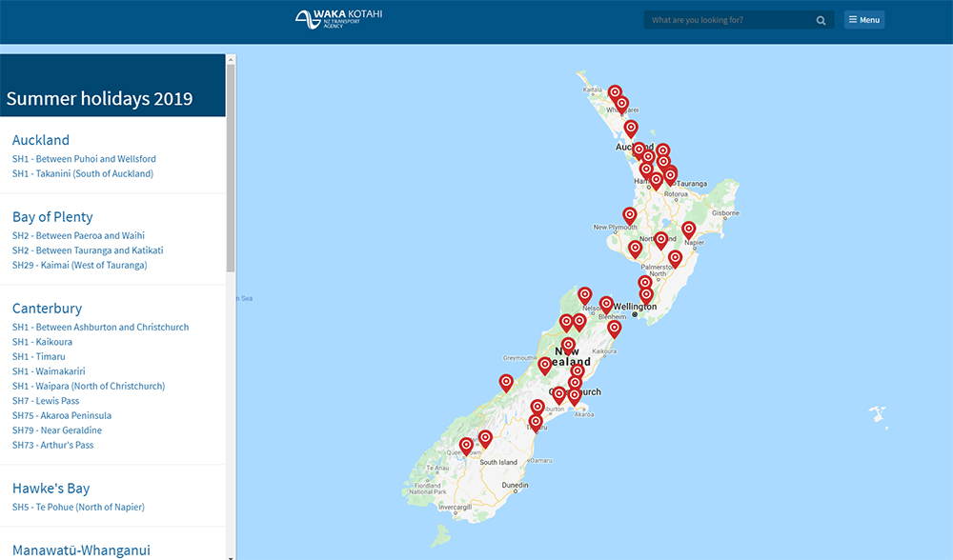Click the map marker near Kaikoura coast
This screenshot has height=560, width=953.
click(x=615, y=330)
